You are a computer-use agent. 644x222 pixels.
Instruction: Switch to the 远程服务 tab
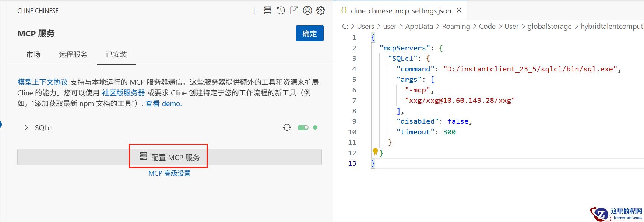click(x=73, y=54)
